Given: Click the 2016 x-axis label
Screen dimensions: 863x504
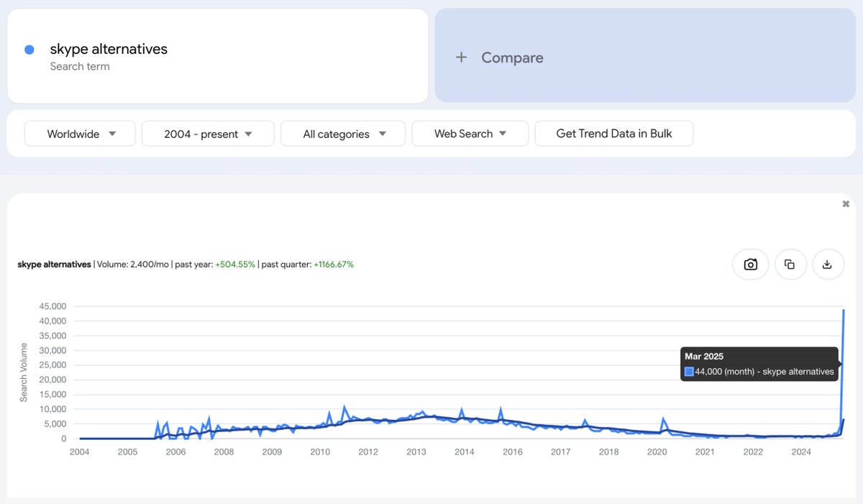Looking at the screenshot, I should point(513,452).
